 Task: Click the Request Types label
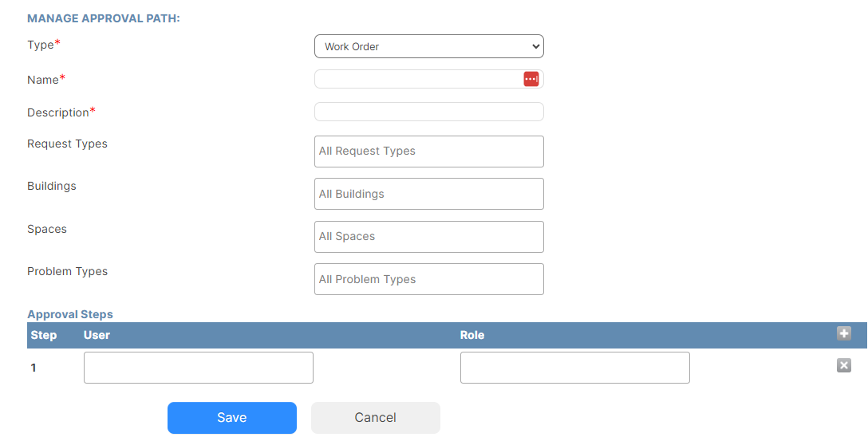[68, 144]
